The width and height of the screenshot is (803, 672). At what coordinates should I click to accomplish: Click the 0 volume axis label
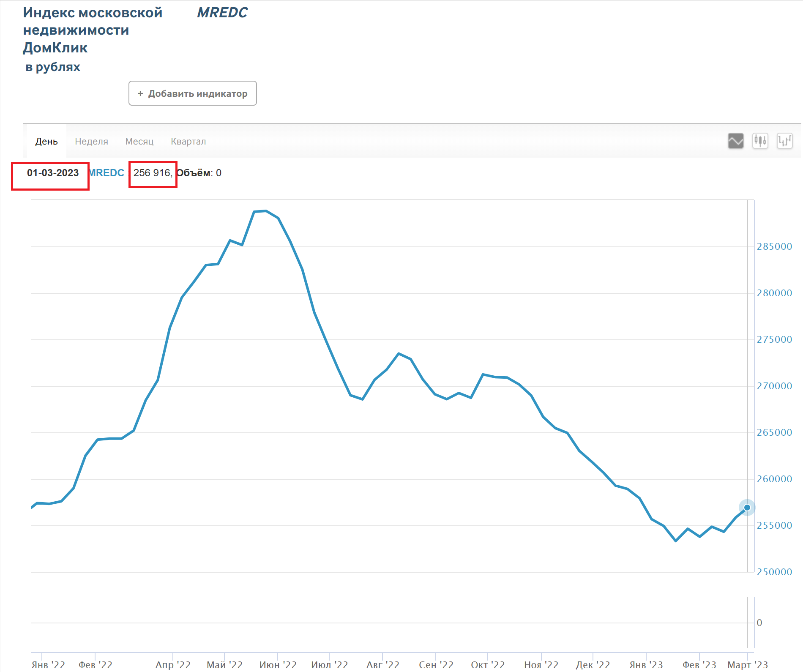759,623
